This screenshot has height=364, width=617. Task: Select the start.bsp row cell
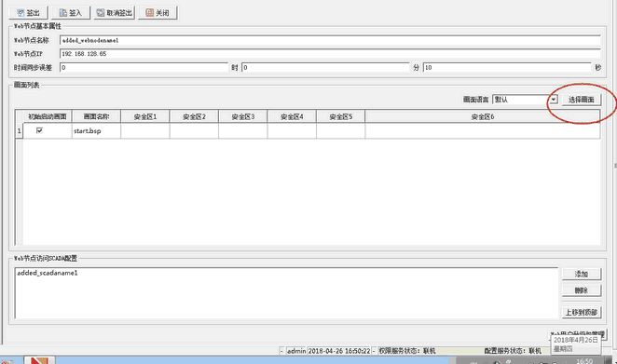point(96,131)
